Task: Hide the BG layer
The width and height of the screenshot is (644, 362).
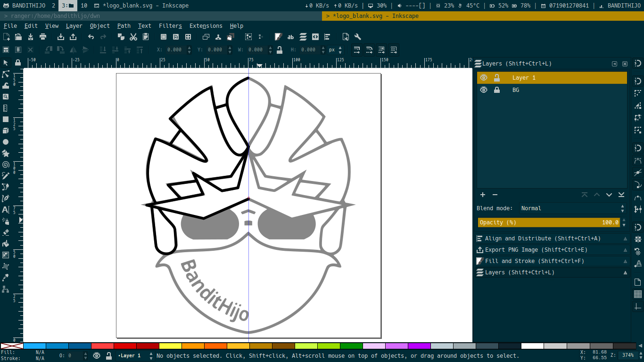Action: [x=483, y=90]
